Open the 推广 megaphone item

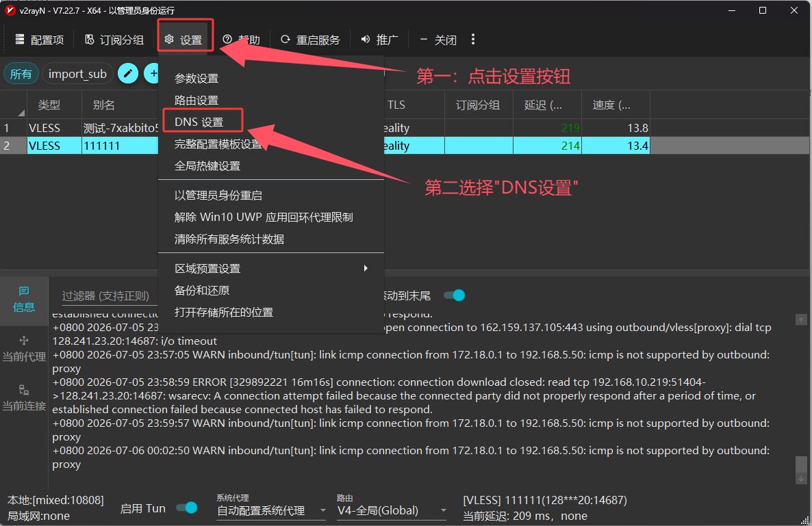[379, 40]
